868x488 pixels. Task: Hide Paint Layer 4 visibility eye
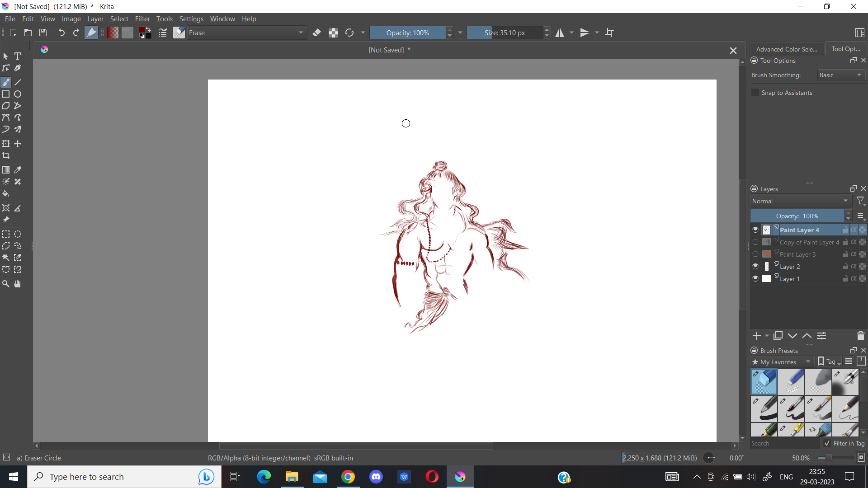click(755, 230)
